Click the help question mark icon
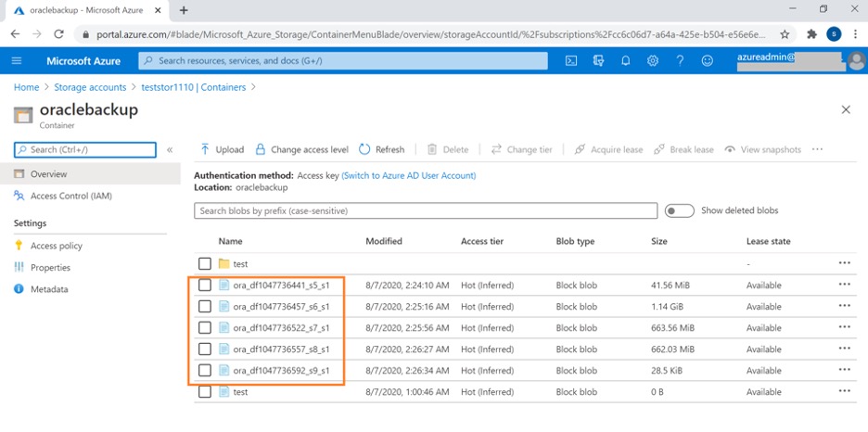This screenshot has width=868, height=432. tap(680, 61)
